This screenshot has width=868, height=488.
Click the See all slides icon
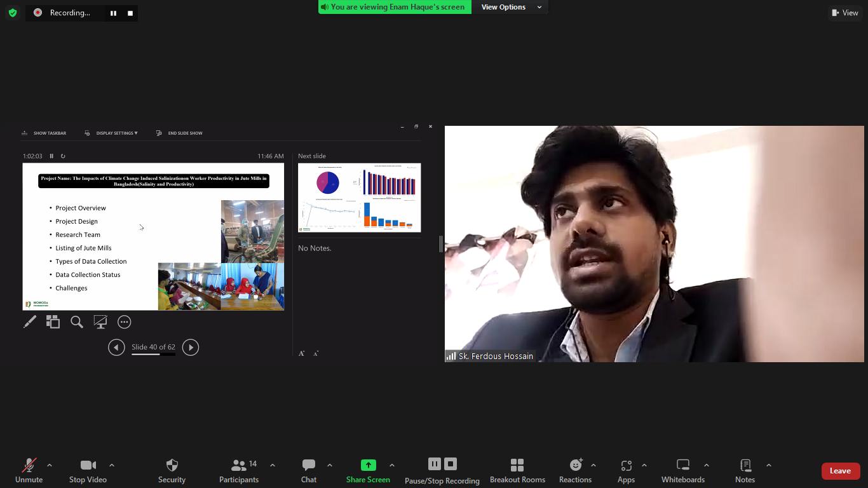(53, 322)
